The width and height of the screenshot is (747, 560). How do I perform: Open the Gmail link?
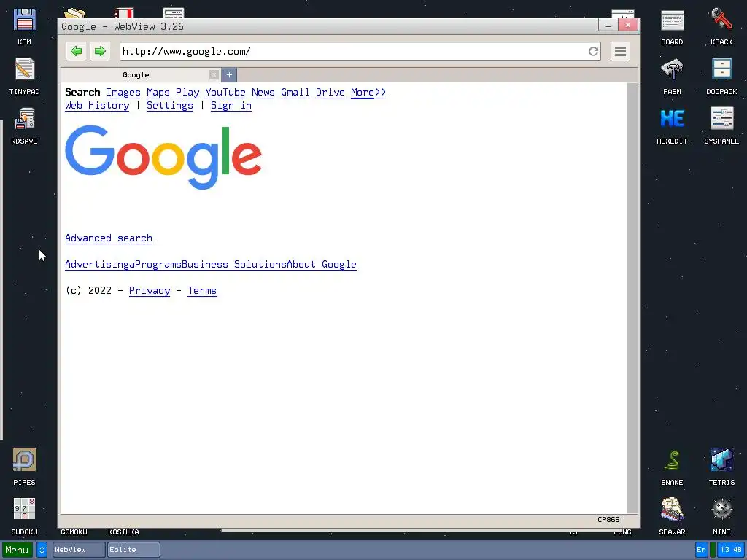(295, 93)
